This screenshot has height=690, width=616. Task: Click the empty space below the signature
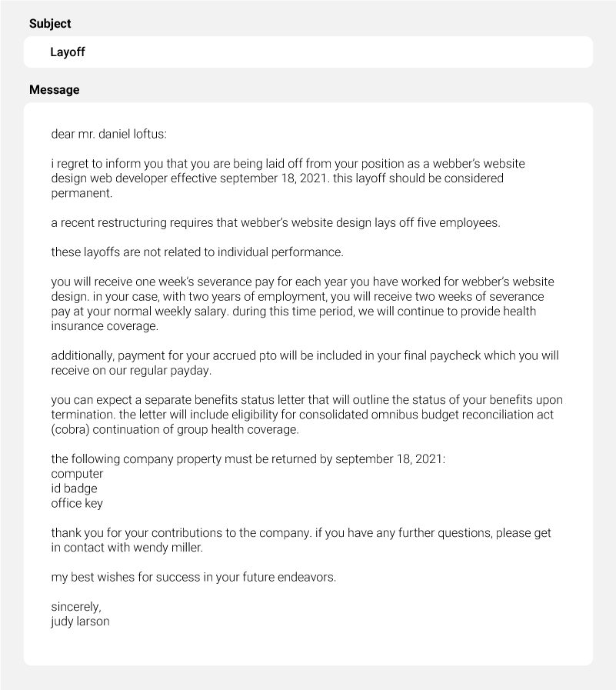308,645
